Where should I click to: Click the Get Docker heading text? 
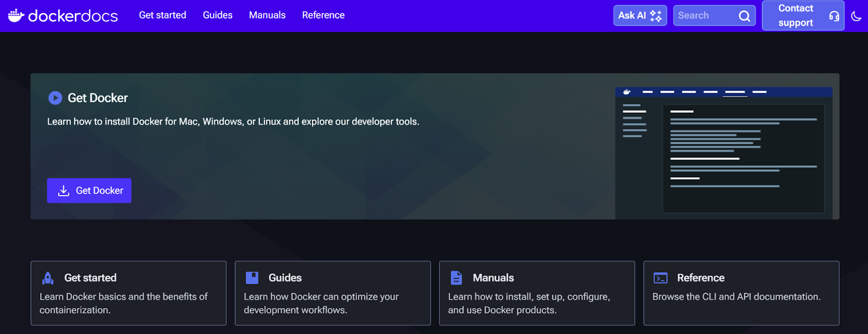pos(98,98)
